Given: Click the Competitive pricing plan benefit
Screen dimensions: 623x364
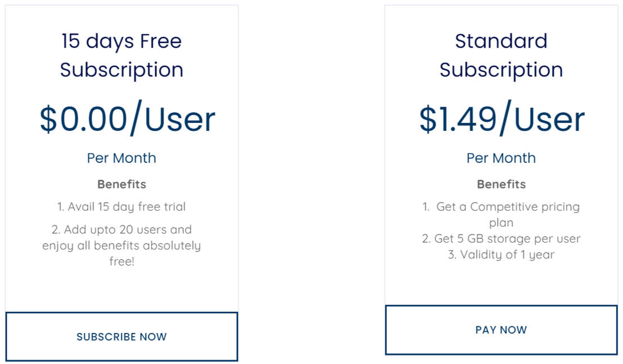Looking at the screenshot, I should (501, 214).
